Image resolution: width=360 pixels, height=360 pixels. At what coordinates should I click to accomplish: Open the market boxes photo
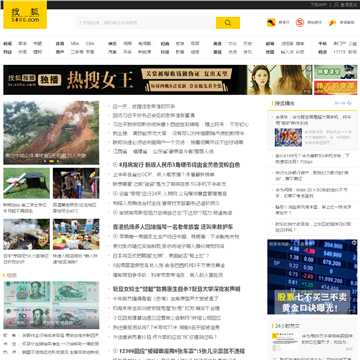76,234
